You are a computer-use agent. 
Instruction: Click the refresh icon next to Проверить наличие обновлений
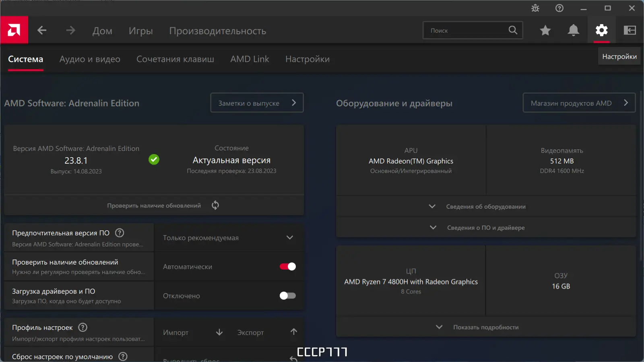coord(215,205)
